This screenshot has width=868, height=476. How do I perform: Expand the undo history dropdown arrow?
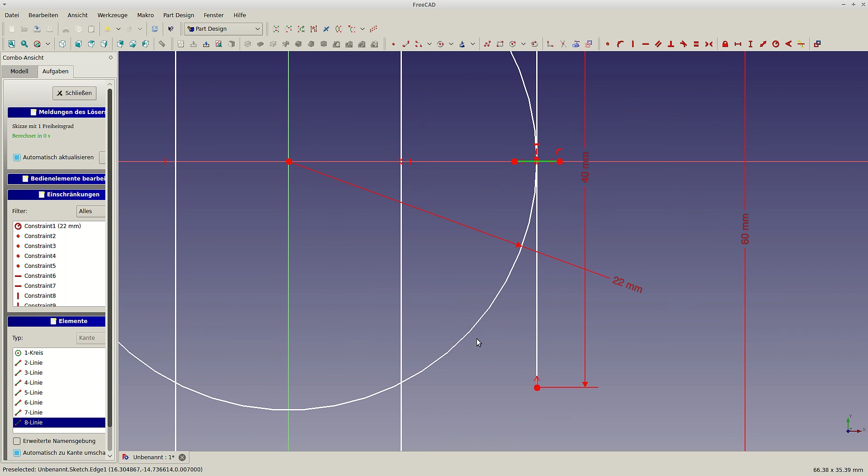(x=118, y=29)
